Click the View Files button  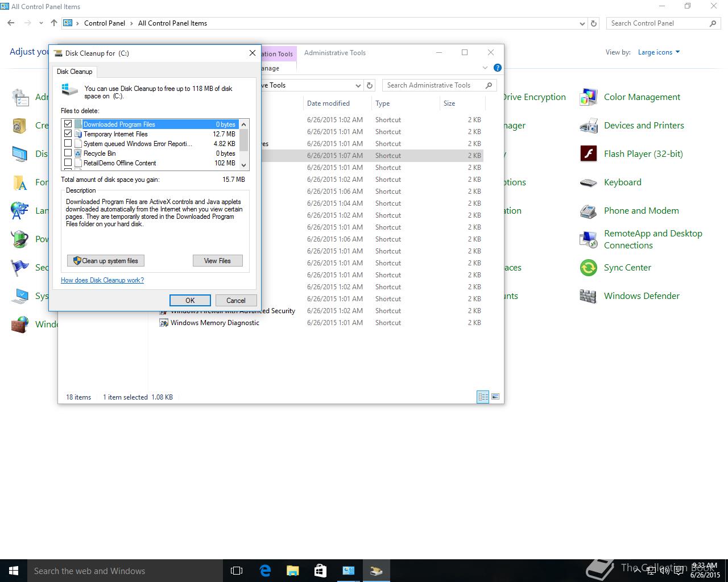[x=217, y=261]
